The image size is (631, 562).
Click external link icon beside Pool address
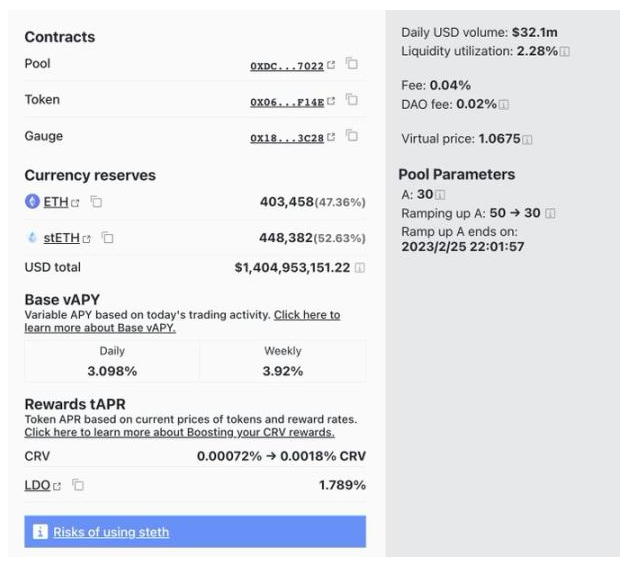click(x=331, y=65)
